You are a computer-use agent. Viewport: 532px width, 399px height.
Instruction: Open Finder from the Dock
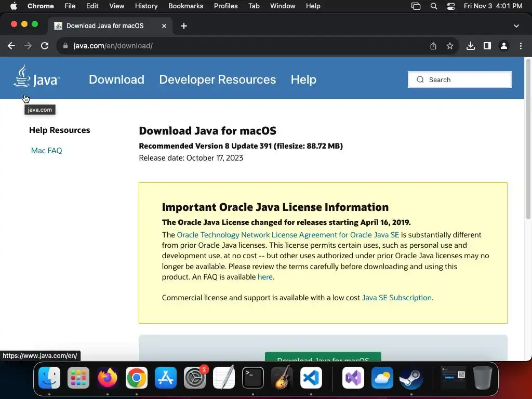49,378
